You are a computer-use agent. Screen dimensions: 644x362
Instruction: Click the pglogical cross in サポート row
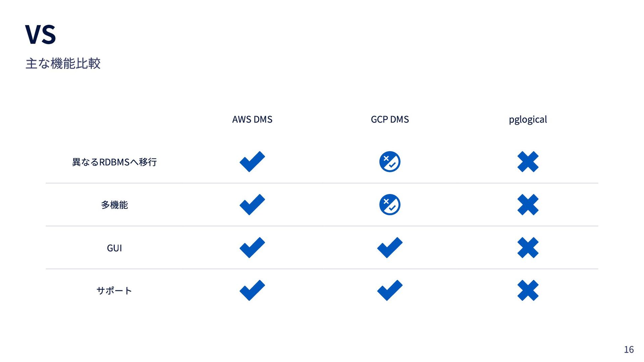[528, 290]
